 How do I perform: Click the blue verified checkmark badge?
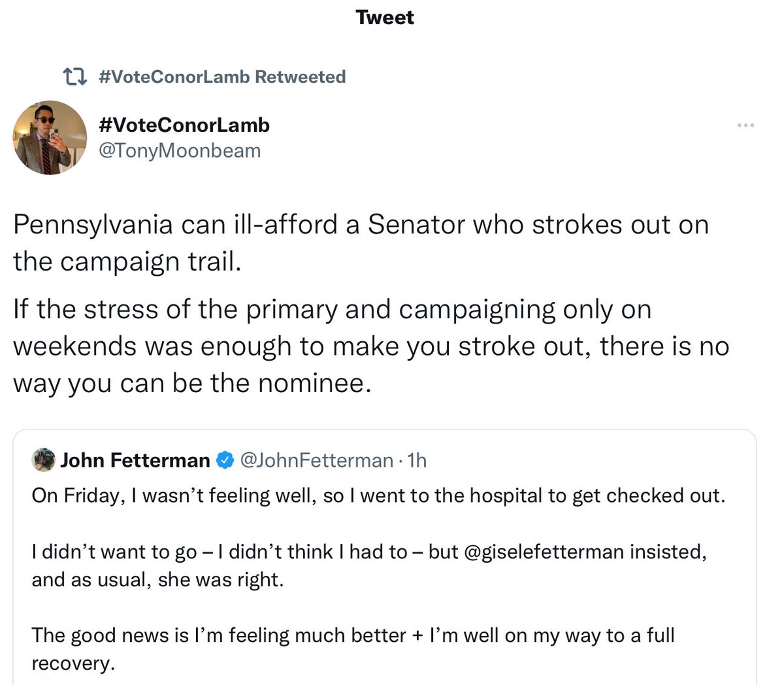pos(225,461)
